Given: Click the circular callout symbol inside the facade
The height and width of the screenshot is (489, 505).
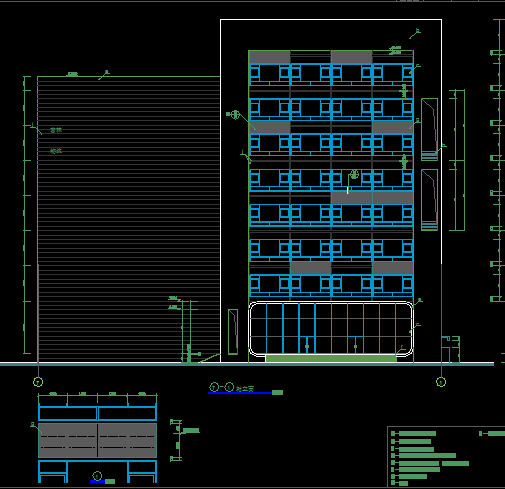Looking at the screenshot, I should (x=354, y=174).
